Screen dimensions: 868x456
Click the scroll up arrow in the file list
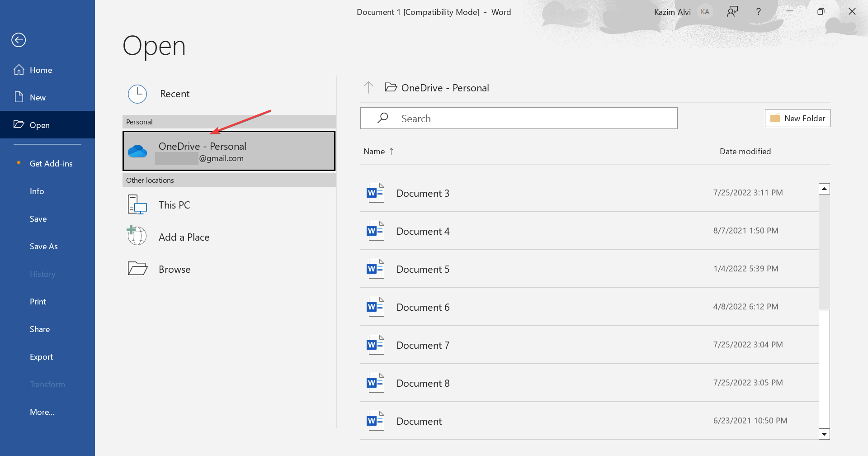(x=824, y=189)
